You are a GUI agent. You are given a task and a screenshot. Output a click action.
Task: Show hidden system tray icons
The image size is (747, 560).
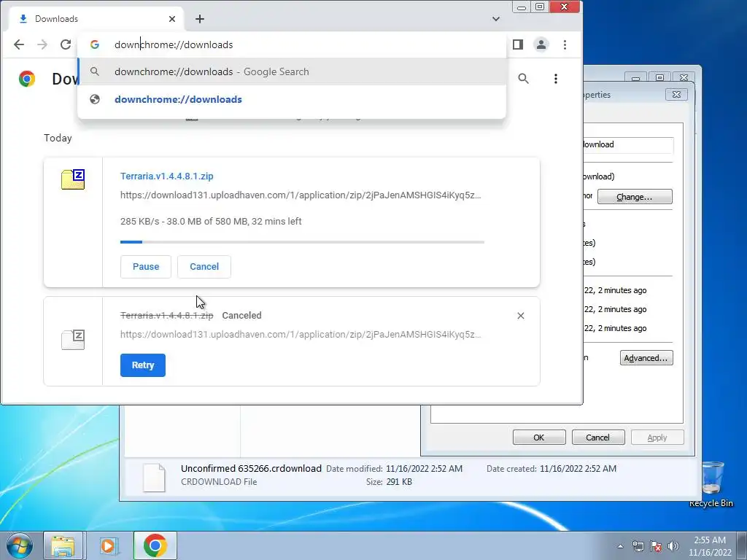click(620, 546)
